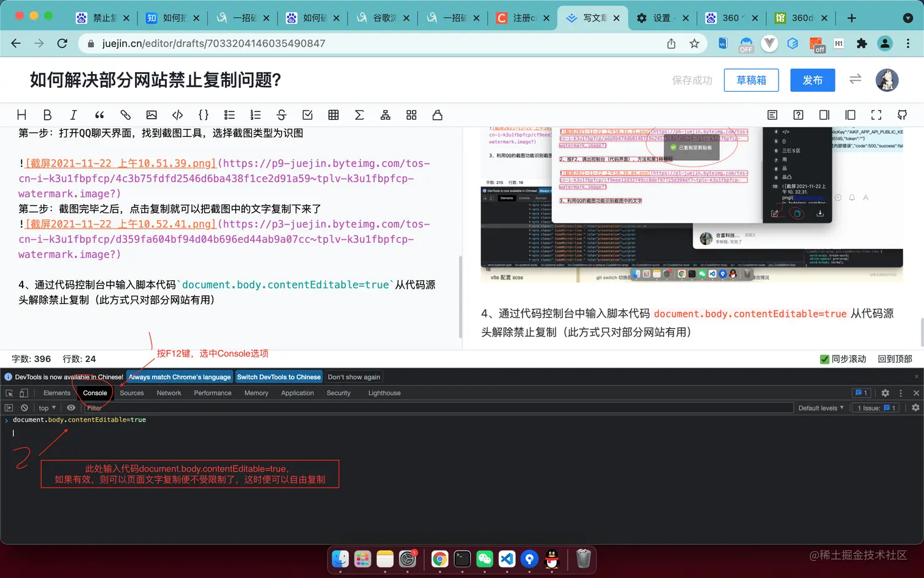Screen dimensions: 924x578
Task: Toggle bold formatting in editor toolbar
Action: pyautogui.click(x=46, y=114)
